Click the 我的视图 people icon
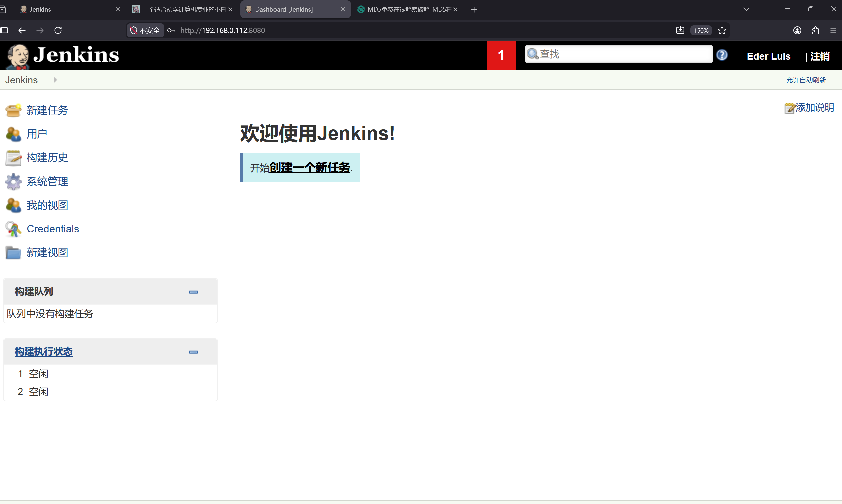Screen dimensions: 842x504 13,205
